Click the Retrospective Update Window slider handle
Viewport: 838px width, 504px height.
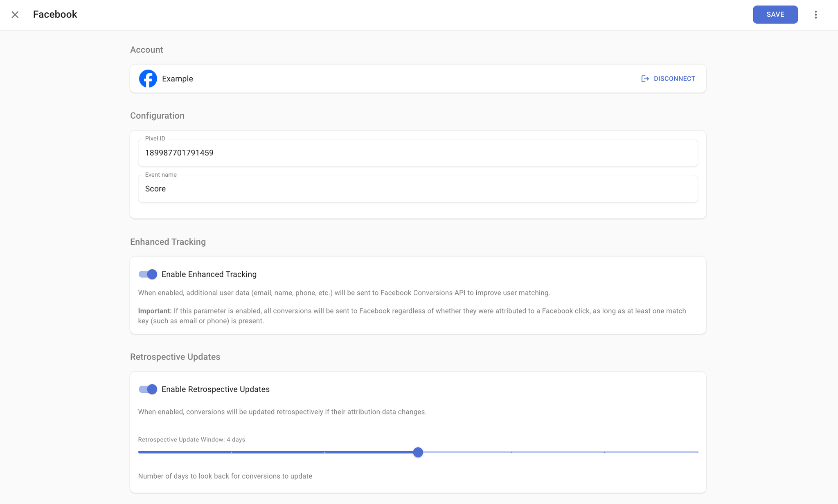418,452
